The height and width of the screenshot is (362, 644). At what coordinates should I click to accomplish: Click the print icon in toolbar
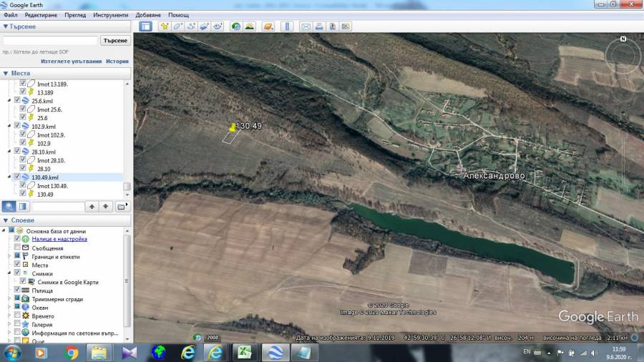coord(320,26)
